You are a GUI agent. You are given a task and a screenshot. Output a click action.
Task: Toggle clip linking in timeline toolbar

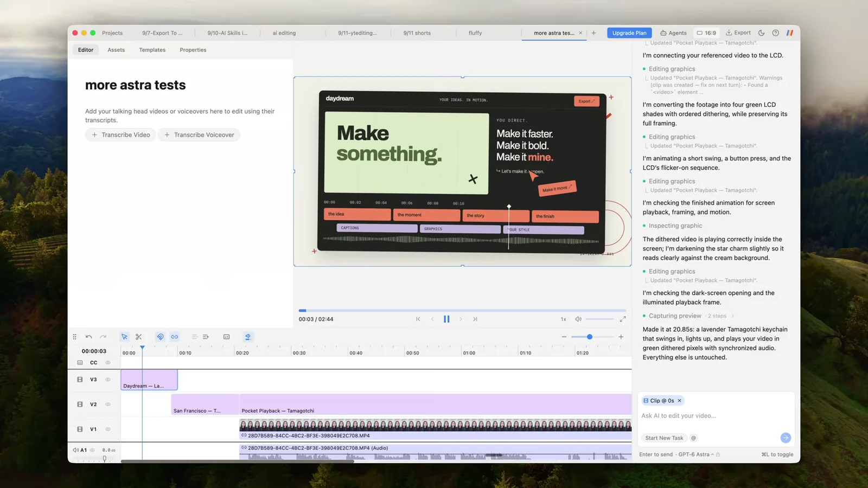tap(175, 337)
